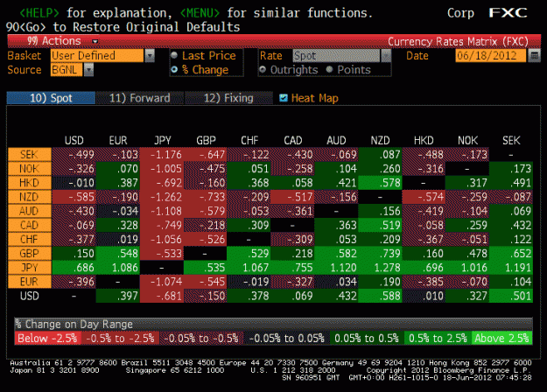Switch to the 12) Fixing tab
Viewport: 547px width, 392px height.
click(x=228, y=98)
